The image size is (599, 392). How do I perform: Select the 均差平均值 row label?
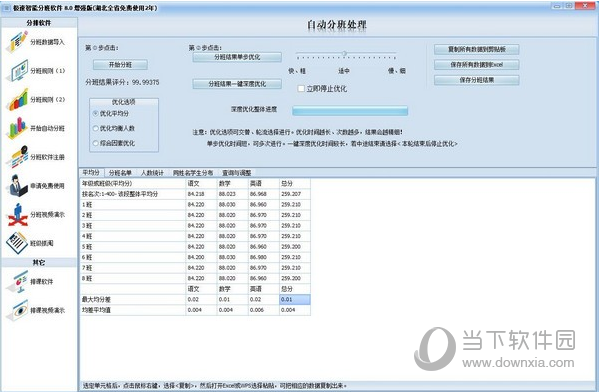[133, 310]
